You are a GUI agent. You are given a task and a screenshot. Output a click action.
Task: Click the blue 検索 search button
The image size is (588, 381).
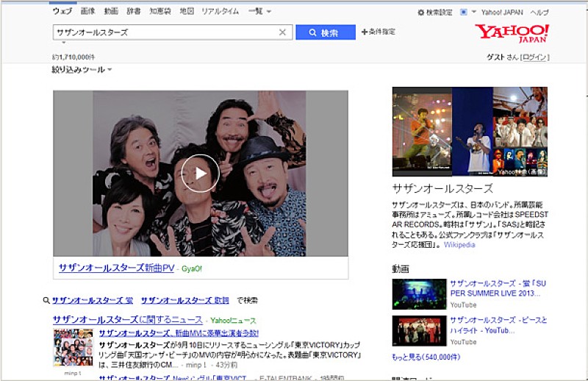325,32
